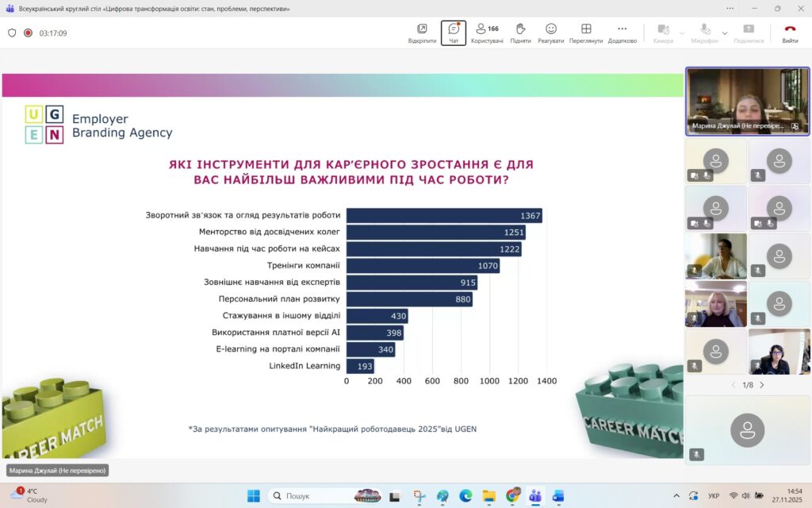Toggle the Мікрофон microphone button
Viewport: 812px width, 508px height.
point(704,33)
